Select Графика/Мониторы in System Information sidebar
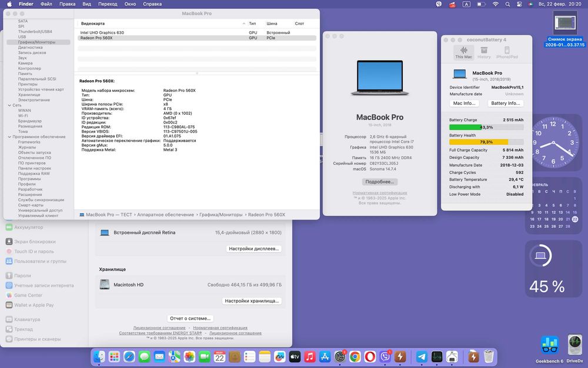 pyautogui.click(x=38, y=42)
